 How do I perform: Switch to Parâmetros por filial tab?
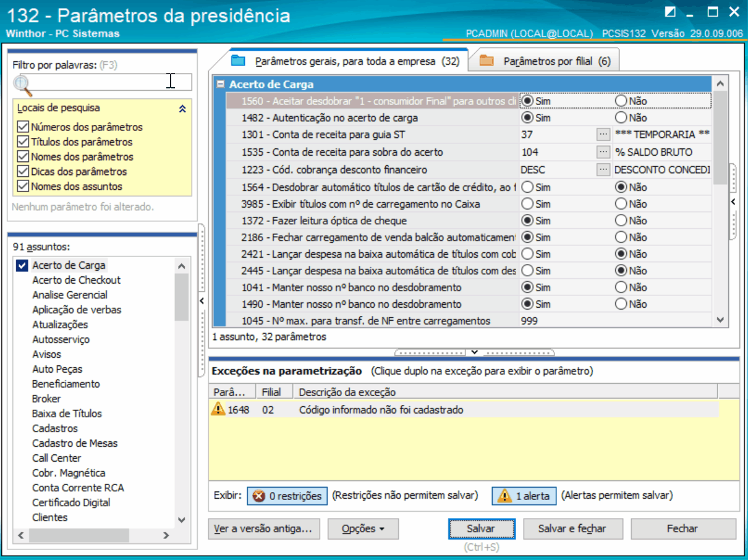(544, 61)
